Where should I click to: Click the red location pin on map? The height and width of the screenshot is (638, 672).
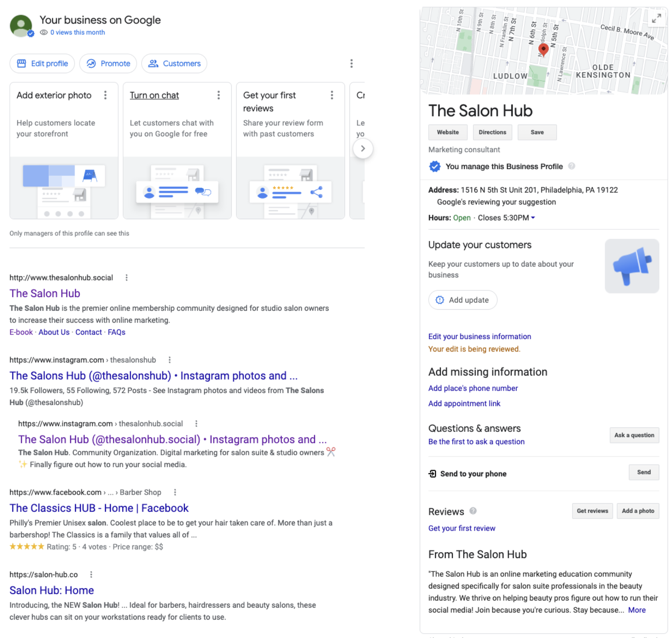pos(543,49)
